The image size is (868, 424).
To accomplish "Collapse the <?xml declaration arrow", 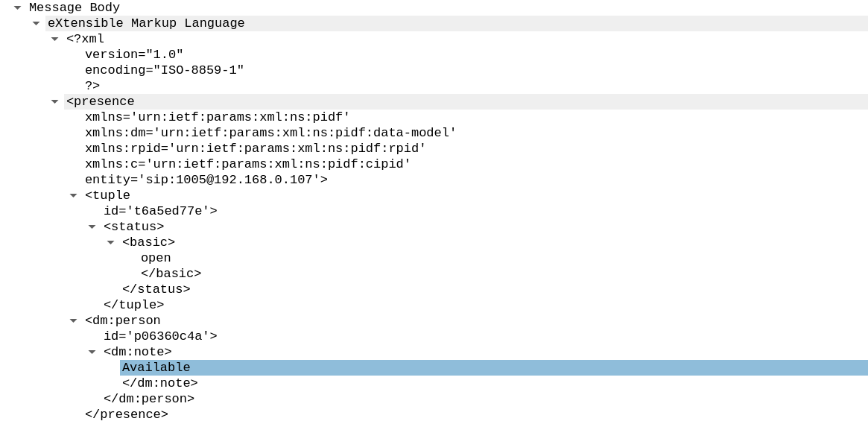I will click(x=55, y=39).
